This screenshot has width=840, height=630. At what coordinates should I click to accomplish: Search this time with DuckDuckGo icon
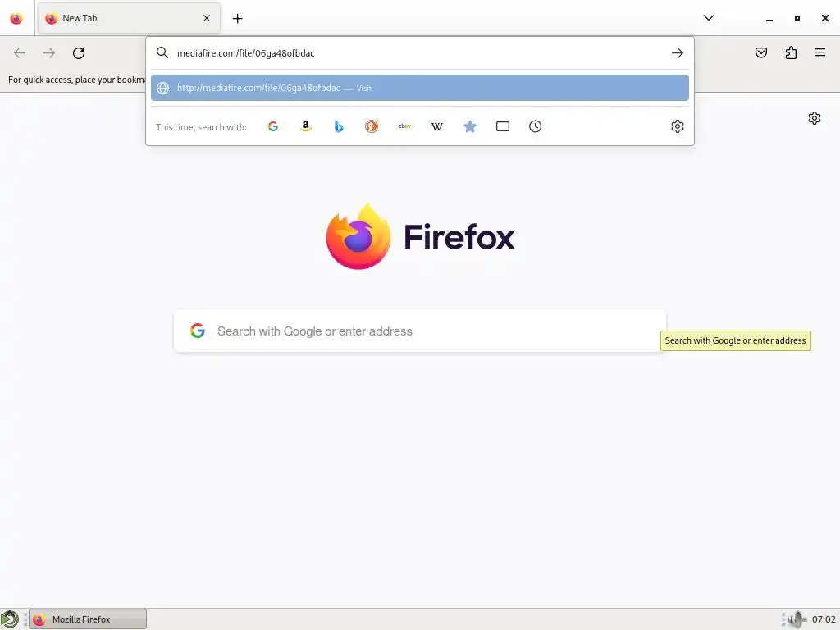pos(372,126)
